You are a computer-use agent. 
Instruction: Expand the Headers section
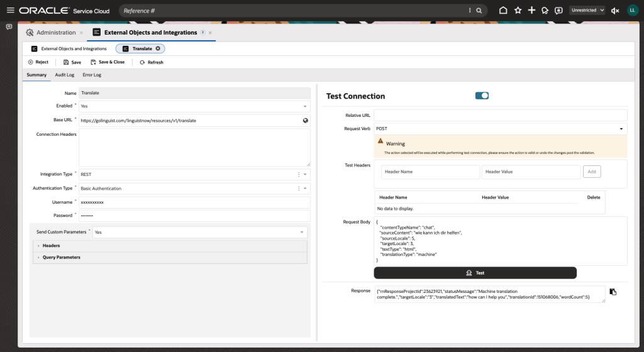click(x=170, y=246)
